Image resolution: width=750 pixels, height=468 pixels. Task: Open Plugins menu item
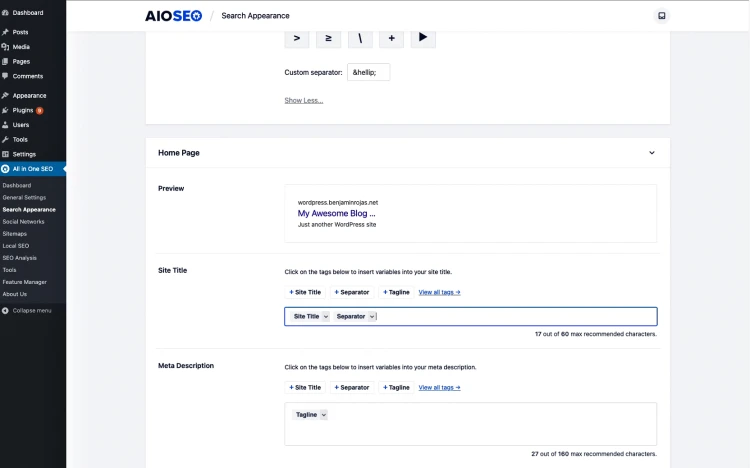coord(23,111)
